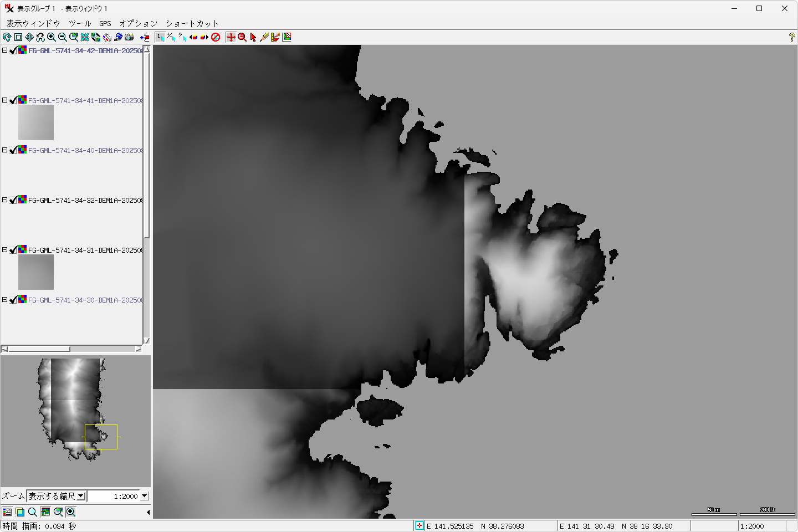Viewport: 798px width, 532px height.
Task: Click the zoom in magnifier icon
Action: [52, 37]
